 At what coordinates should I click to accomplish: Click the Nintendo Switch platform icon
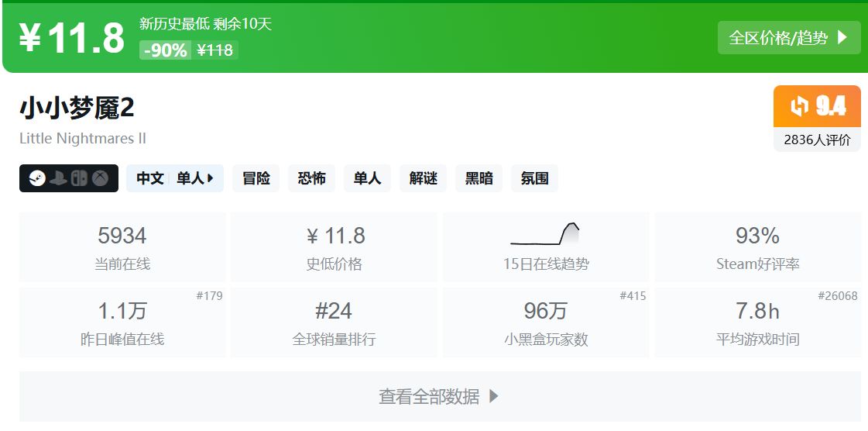[79, 178]
